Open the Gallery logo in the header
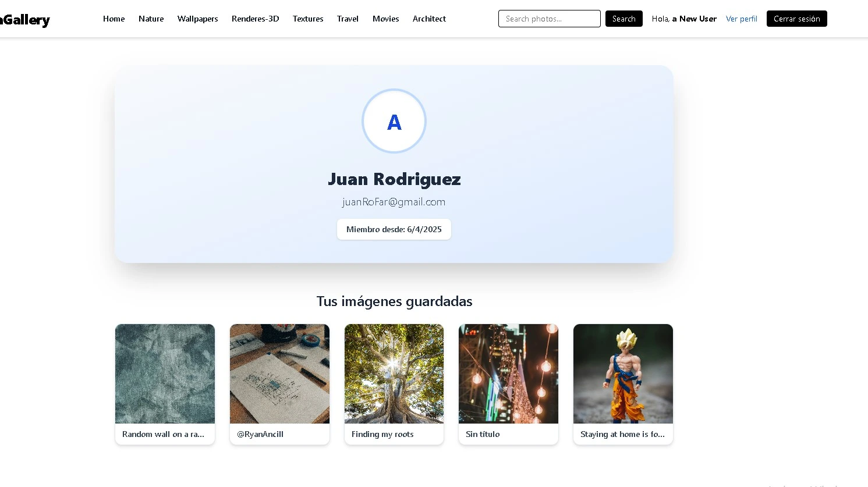The width and height of the screenshot is (868, 487). (x=25, y=19)
